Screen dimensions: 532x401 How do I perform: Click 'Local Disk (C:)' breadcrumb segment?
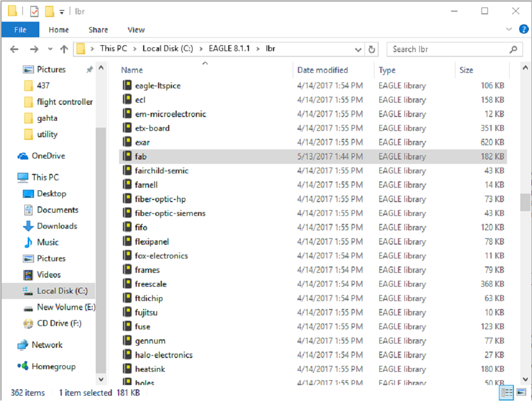(168, 48)
